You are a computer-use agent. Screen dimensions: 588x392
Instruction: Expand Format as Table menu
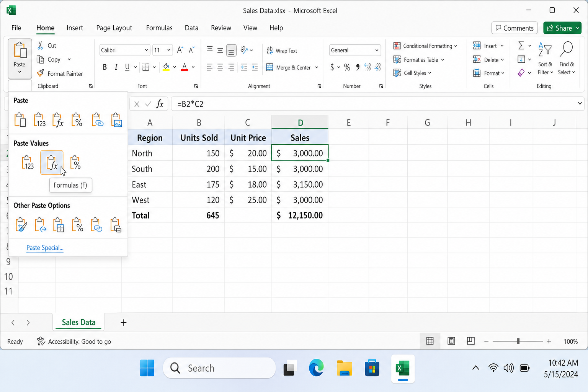click(x=419, y=60)
